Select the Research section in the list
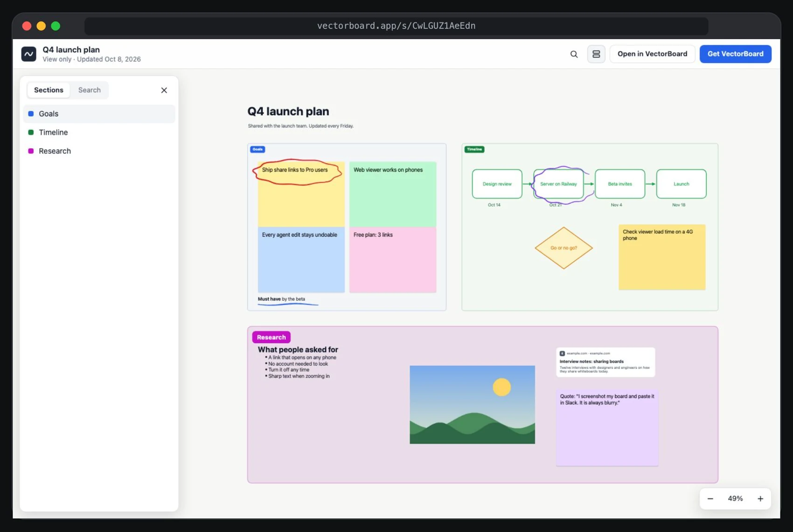This screenshot has height=532, width=793. [x=99, y=151]
